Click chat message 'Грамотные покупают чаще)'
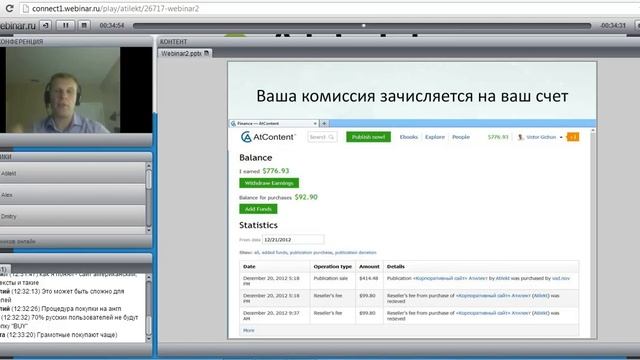This screenshot has width=640, height=360. (x=77, y=335)
